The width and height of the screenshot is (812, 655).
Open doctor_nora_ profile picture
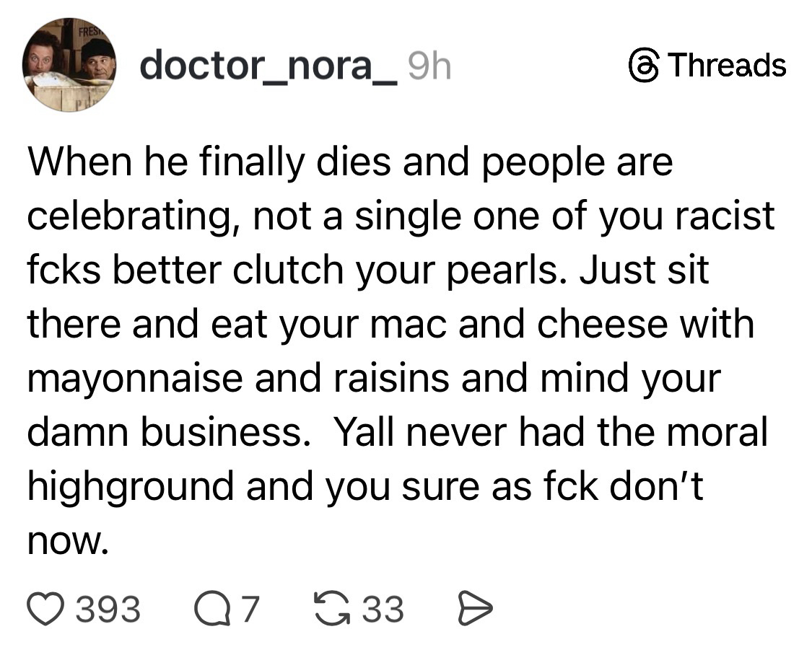click(68, 66)
